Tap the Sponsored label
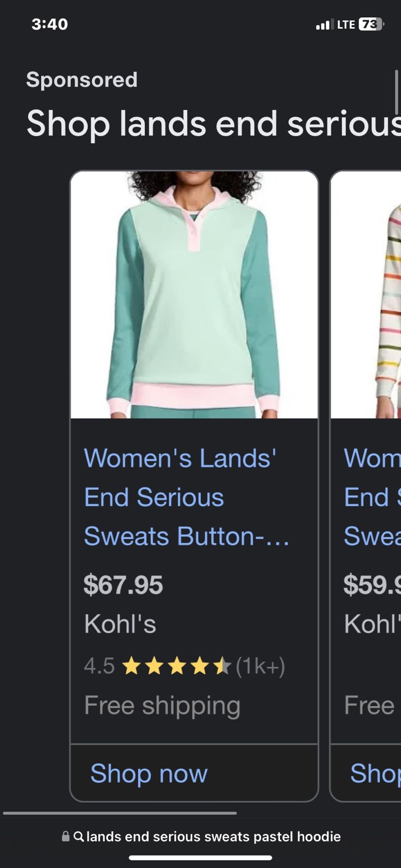The width and height of the screenshot is (401, 868). [82, 80]
